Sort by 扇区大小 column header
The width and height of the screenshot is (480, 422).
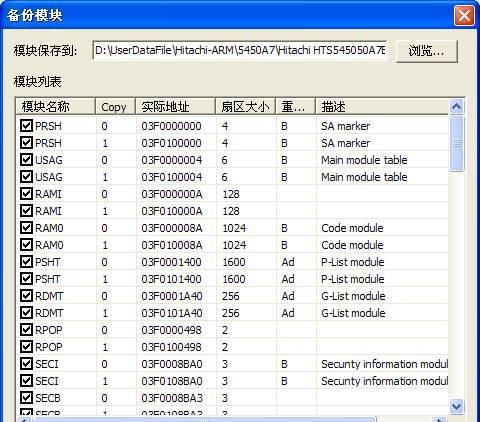pyautogui.click(x=246, y=107)
